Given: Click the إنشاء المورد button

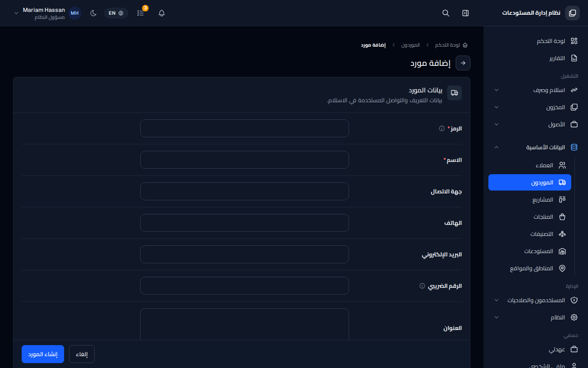Looking at the screenshot, I should click(43, 354).
